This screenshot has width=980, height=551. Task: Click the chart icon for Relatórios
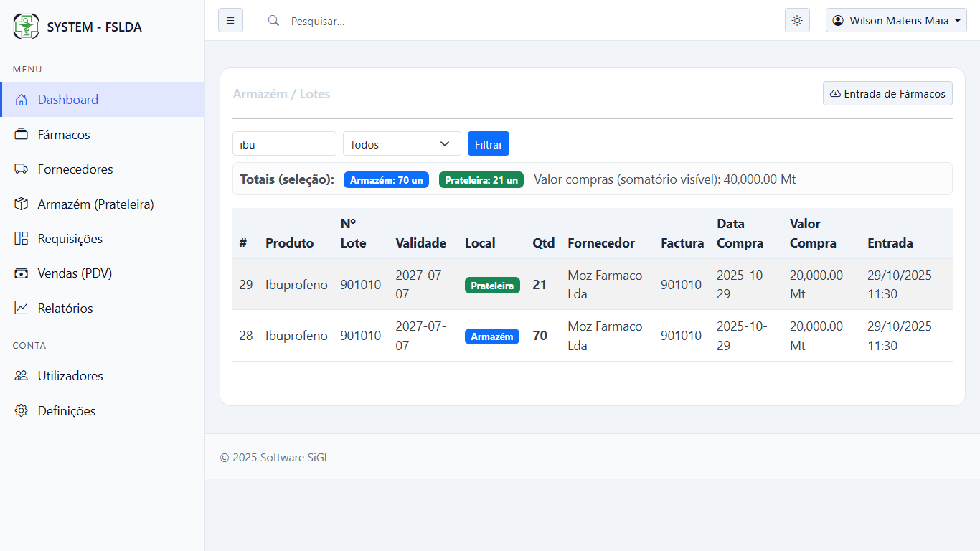(x=22, y=309)
